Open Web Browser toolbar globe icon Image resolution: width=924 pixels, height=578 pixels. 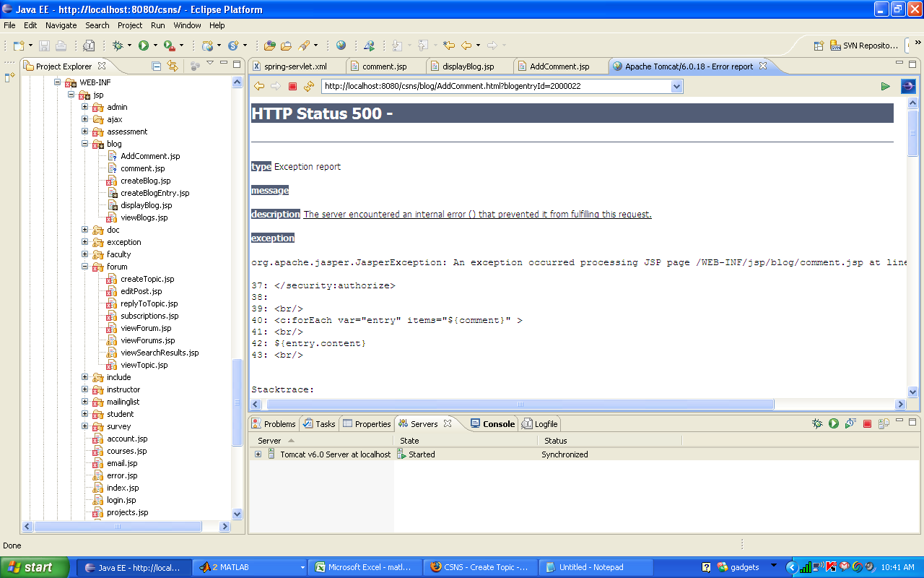tap(341, 46)
